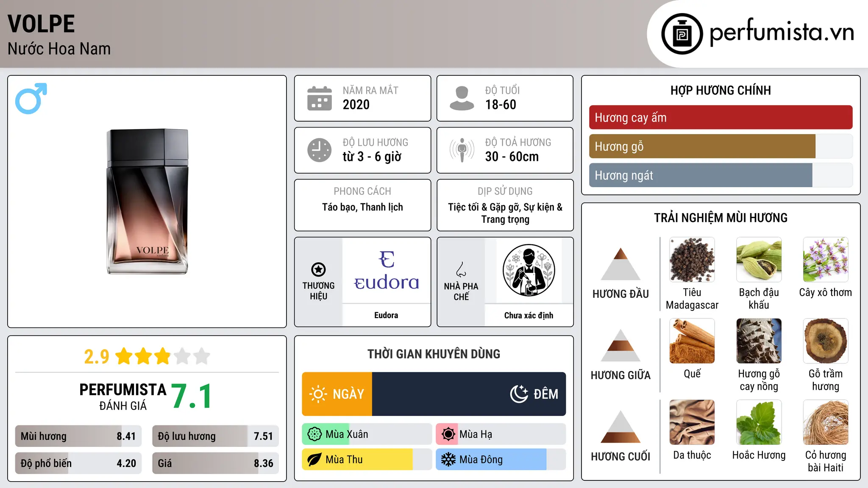This screenshot has width=868, height=488.
Task: Click the Eudora brand logo
Action: 386,271
